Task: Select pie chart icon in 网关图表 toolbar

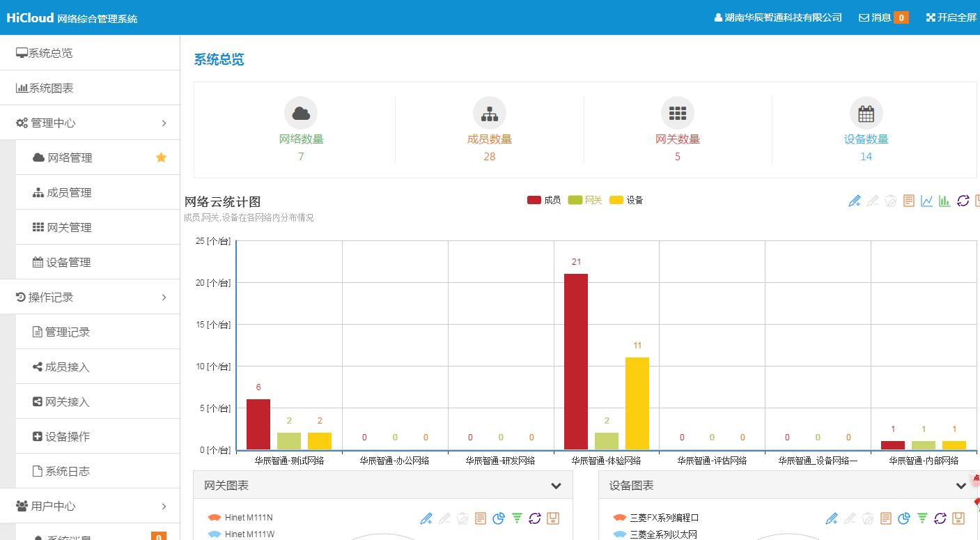Action: click(x=499, y=518)
